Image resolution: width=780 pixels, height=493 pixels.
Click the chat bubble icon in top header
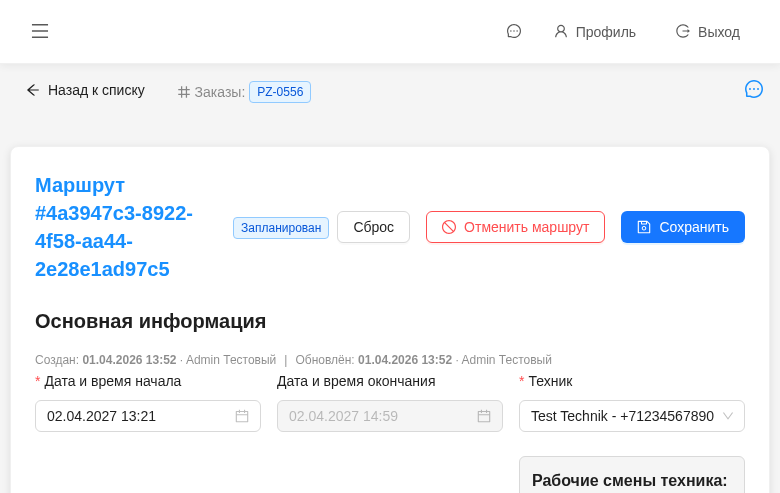pyautogui.click(x=514, y=31)
